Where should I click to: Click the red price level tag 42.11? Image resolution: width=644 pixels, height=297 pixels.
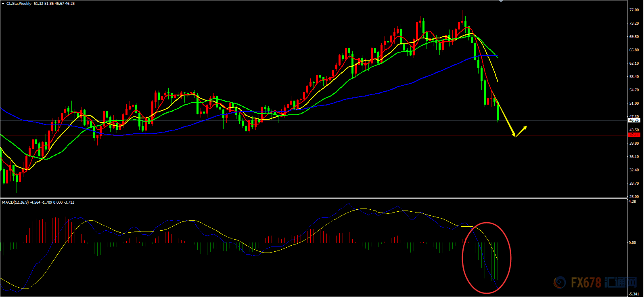coord(634,135)
